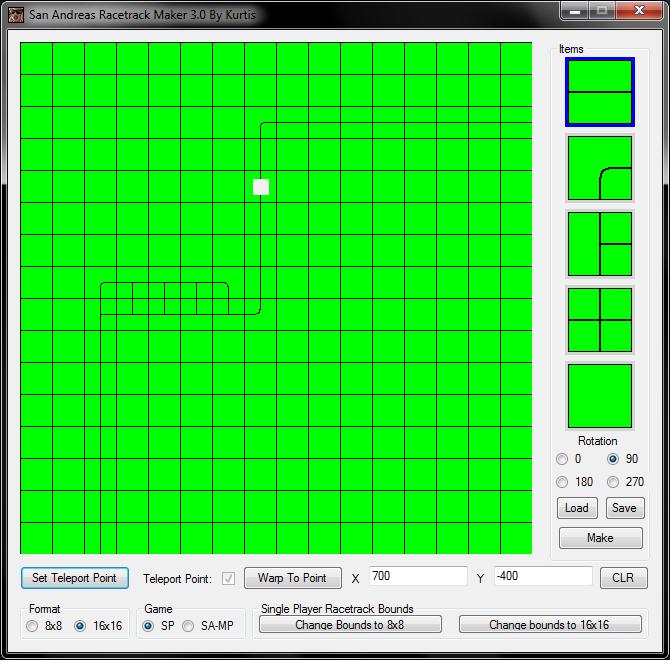Image resolution: width=670 pixels, height=660 pixels.
Task: Click the Load button
Action: 577,508
